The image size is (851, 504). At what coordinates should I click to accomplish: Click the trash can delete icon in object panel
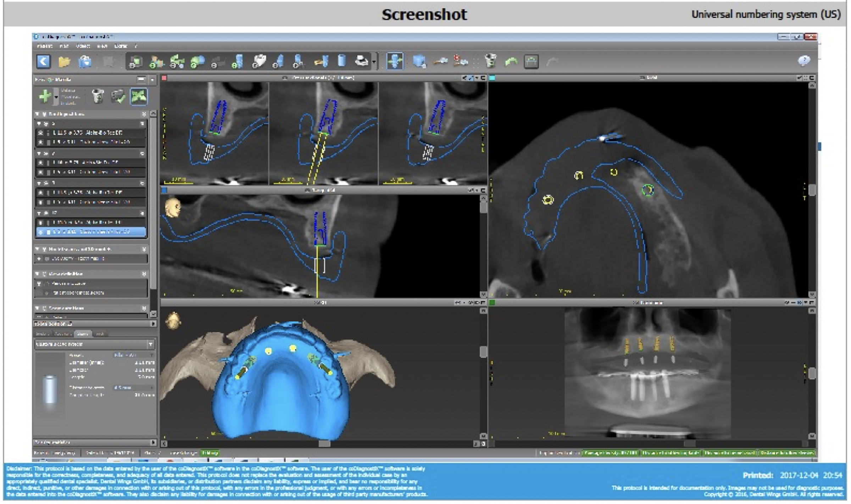pyautogui.click(x=98, y=96)
